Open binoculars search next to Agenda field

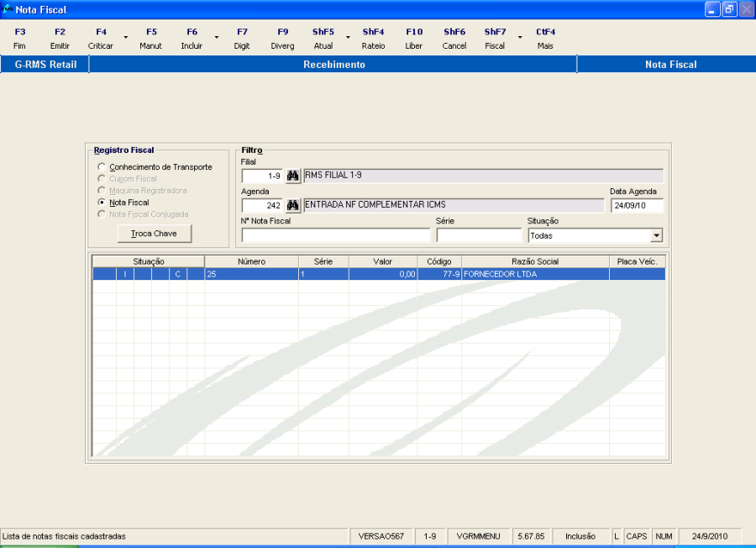click(292, 205)
